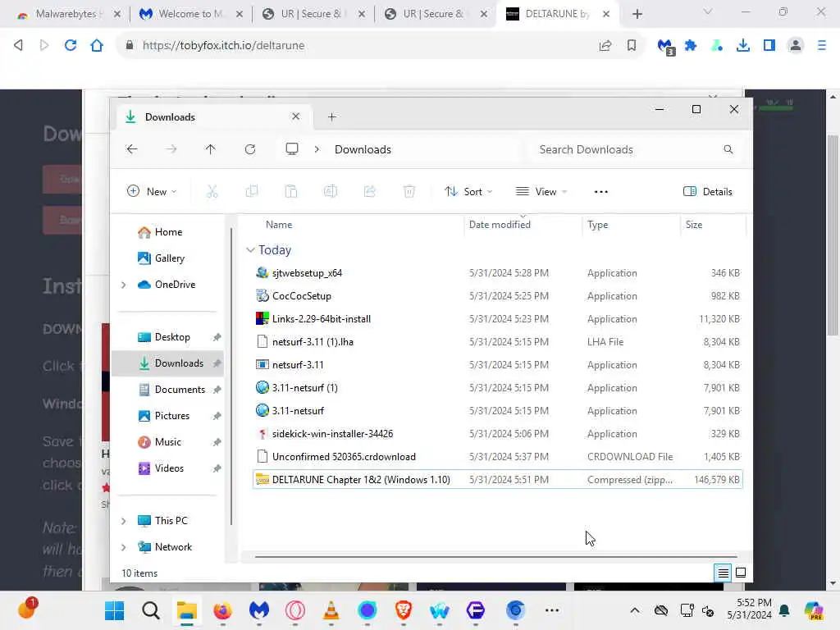Screen dimensions: 840x630
Task: Click the horizontal scrollbar in file list
Action: click(x=496, y=557)
